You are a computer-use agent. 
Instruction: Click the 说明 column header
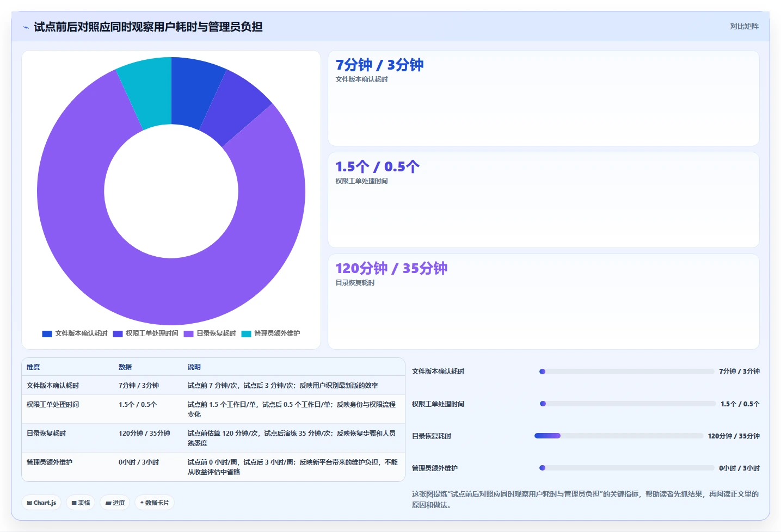(x=194, y=367)
